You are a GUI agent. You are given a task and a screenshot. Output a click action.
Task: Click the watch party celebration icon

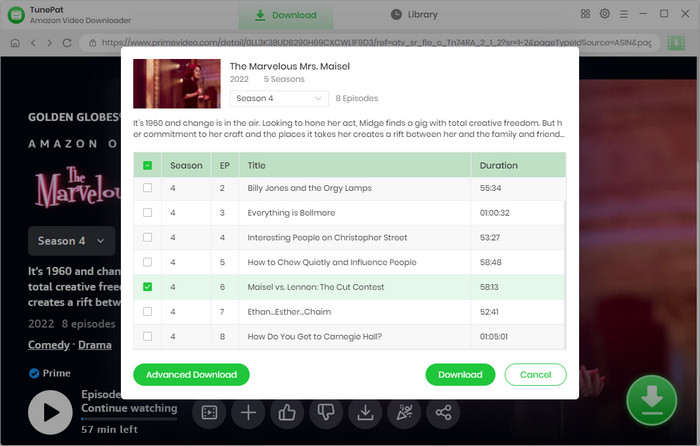404,412
